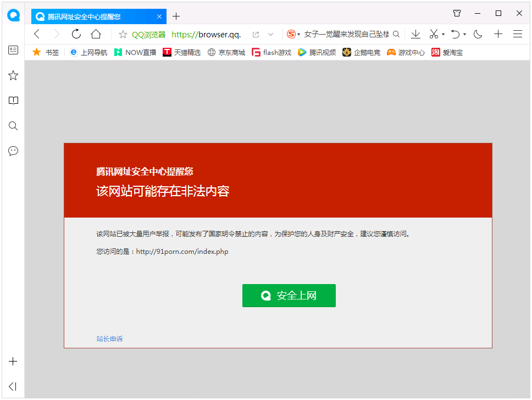Viewport: 532px width, 400px height.
Task: Click the green 安全上网 button
Action: click(289, 296)
